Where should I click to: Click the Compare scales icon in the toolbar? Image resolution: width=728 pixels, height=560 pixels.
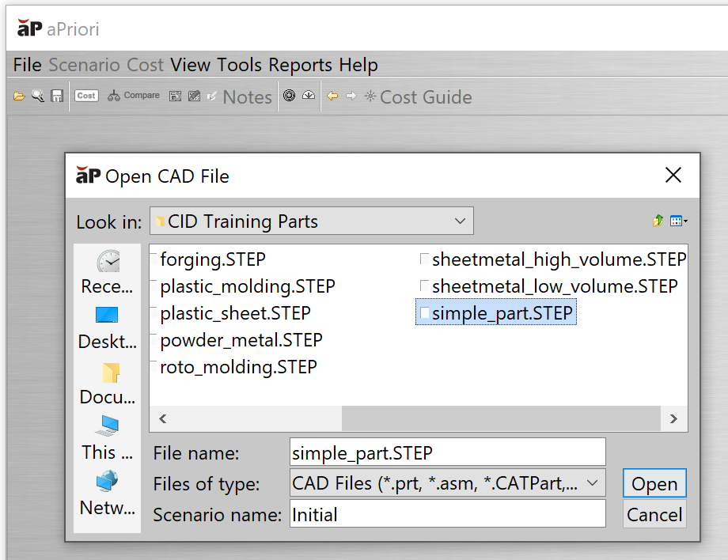click(114, 96)
